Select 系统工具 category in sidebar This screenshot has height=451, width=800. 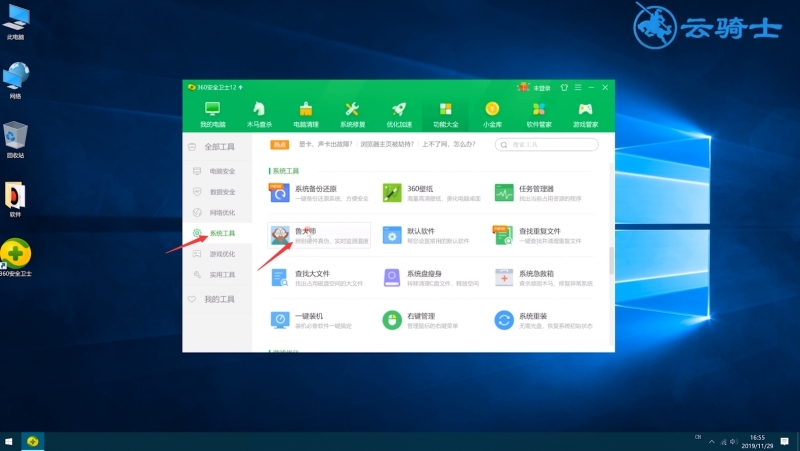pos(217,233)
